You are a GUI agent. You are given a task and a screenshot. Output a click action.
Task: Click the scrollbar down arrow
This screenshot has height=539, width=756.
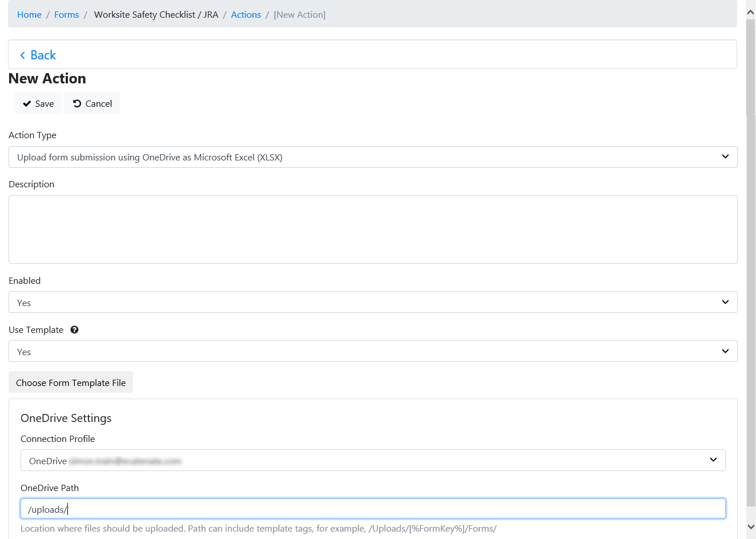point(751,527)
